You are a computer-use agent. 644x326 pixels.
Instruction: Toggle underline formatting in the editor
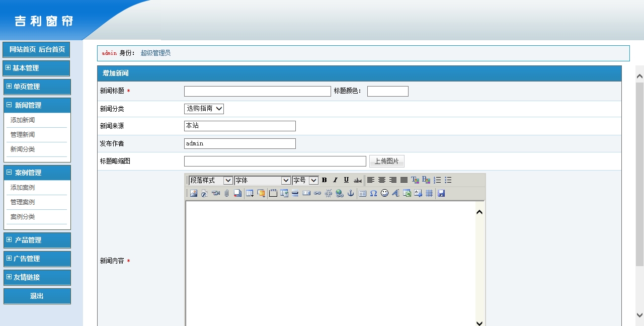point(347,180)
